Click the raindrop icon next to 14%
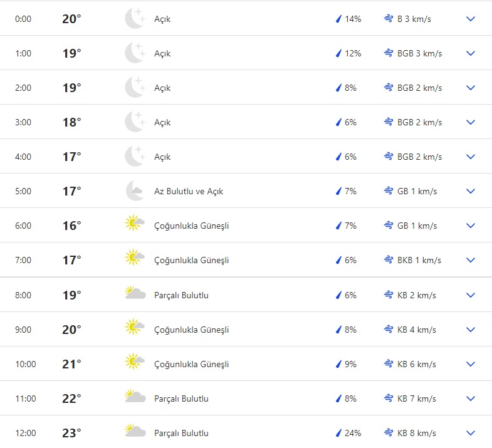Viewport: 492px width, 448px height. (x=338, y=19)
